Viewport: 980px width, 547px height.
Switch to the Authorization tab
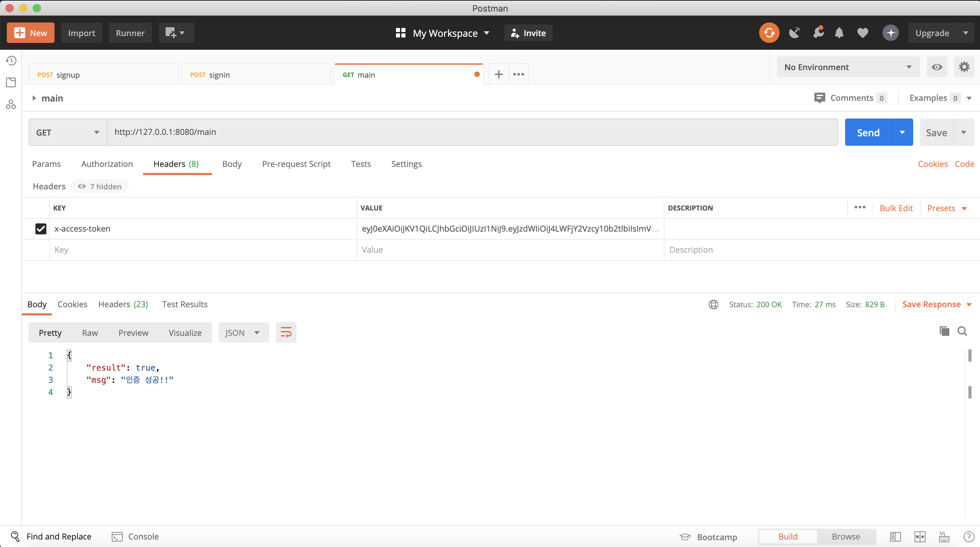pyautogui.click(x=107, y=164)
